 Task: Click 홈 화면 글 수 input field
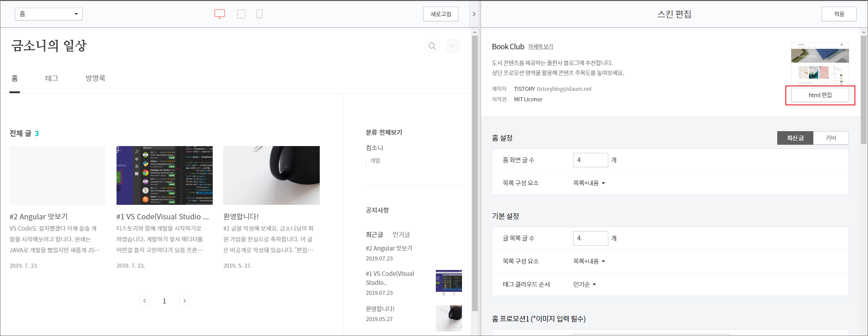pos(591,160)
